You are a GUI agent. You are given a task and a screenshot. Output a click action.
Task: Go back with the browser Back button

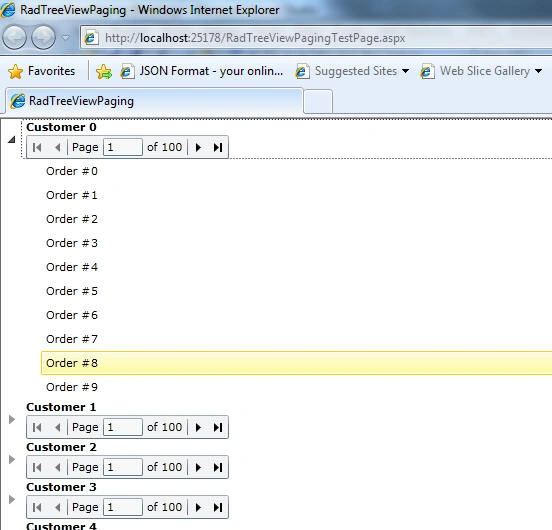pyautogui.click(x=14, y=37)
